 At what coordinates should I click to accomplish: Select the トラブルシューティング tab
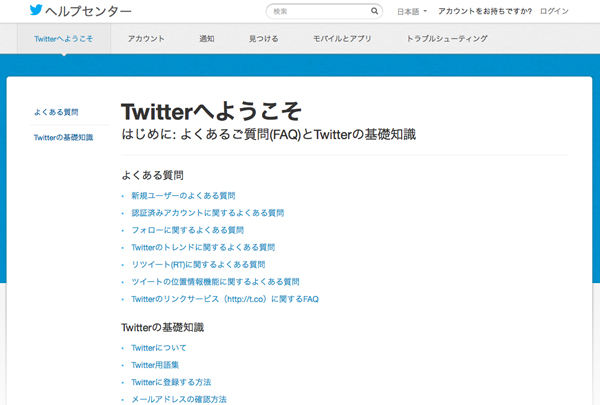[447, 38]
